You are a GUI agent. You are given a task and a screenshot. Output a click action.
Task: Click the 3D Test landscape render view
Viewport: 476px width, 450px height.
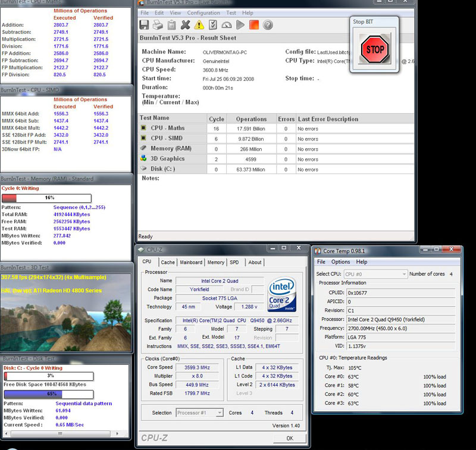click(65, 312)
